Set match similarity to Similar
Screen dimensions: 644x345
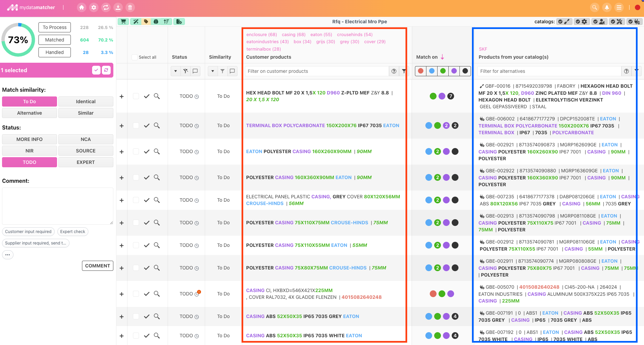pos(86,113)
